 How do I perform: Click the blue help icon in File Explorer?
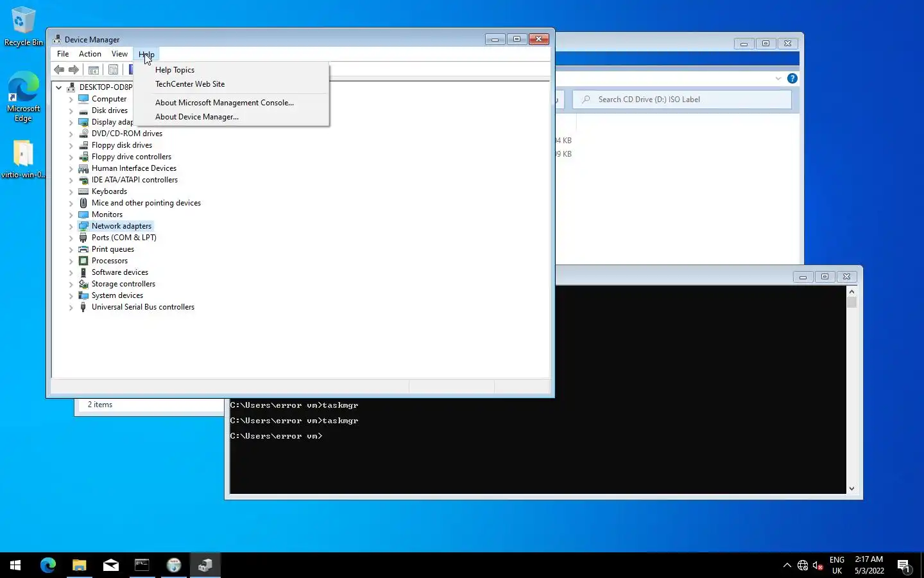click(x=792, y=78)
